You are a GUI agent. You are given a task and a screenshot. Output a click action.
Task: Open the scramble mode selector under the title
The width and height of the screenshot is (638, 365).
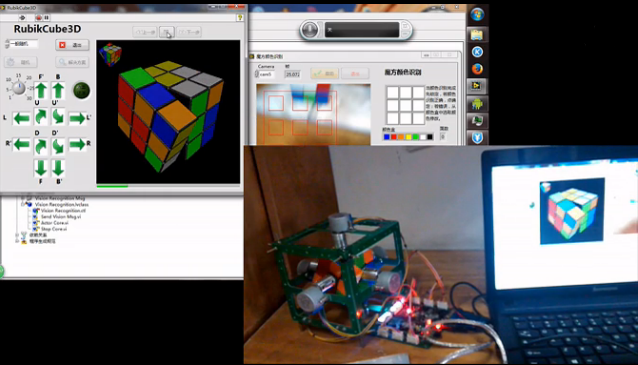click(x=22, y=44)
